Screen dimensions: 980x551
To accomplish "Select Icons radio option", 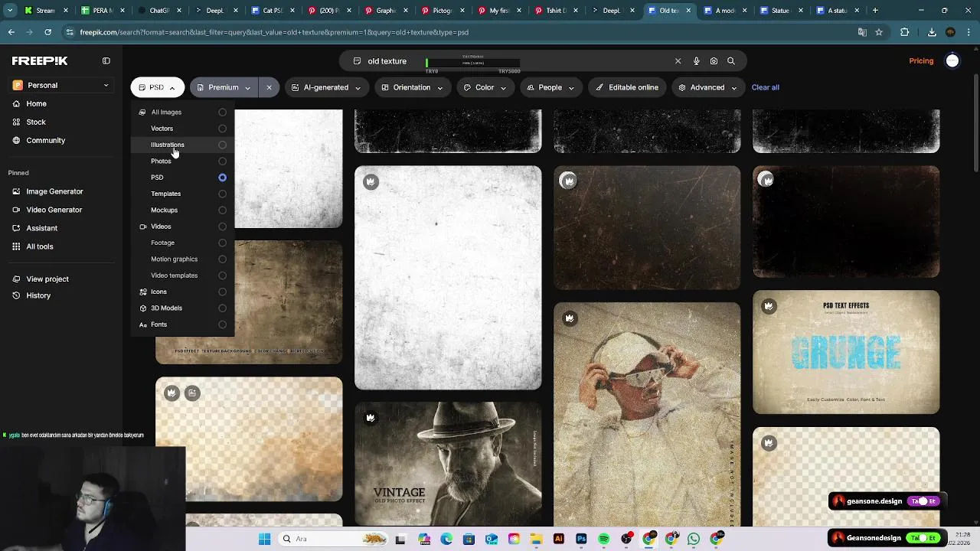I will (x=222, y=292).
